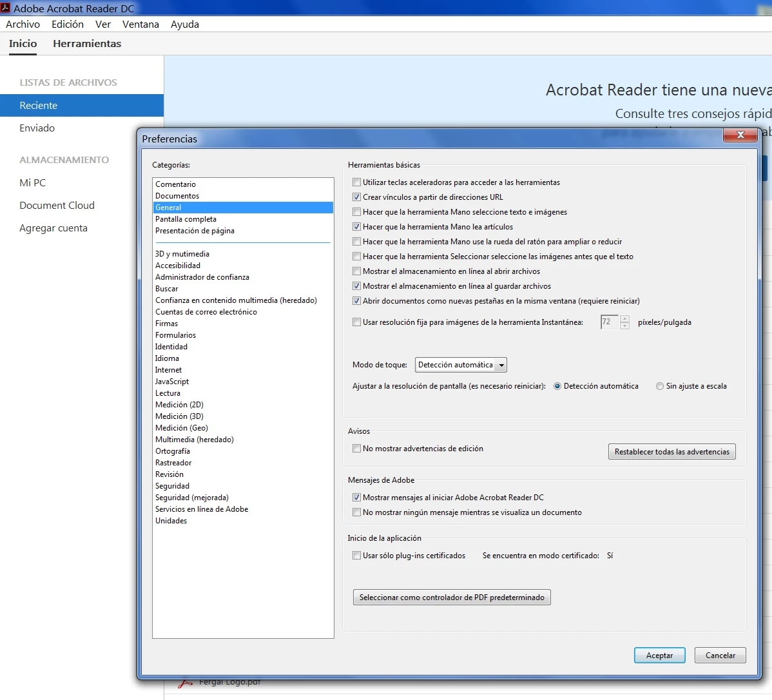Select JavaScript category
This screenshot has width=772, height=700.
click(x=243, y=382)
